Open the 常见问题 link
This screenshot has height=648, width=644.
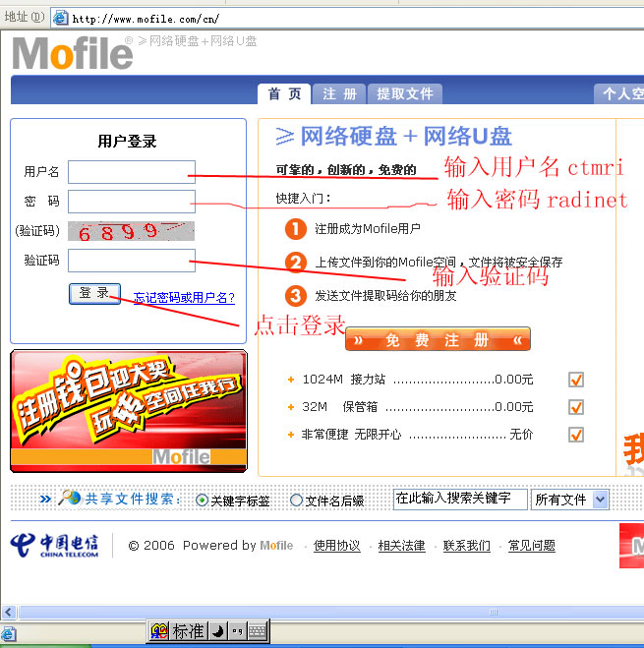point(532,546)
